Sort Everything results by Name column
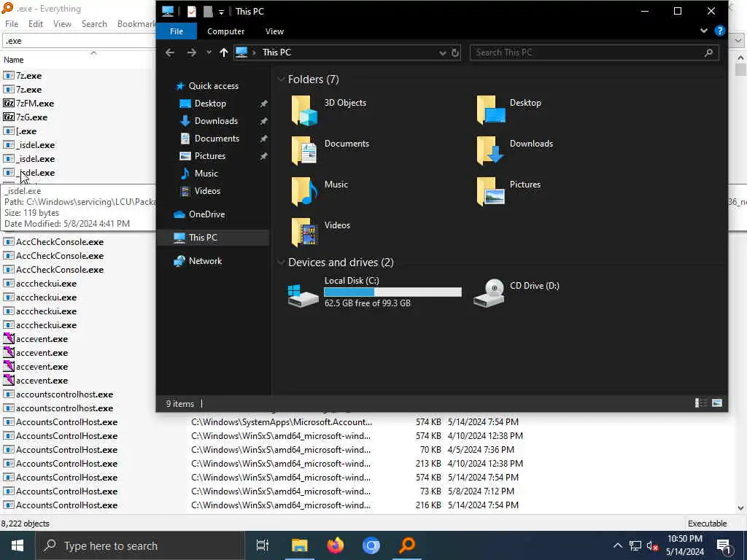747x560 pixels. point(13,60)
